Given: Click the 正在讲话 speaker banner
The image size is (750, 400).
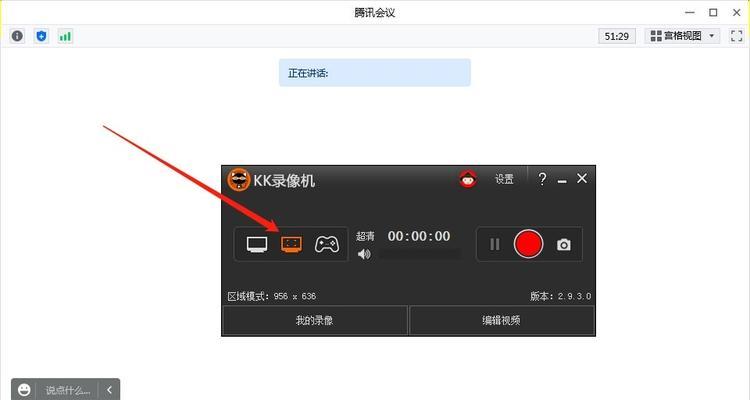Looking at the screenshot, I should (x=375, y=73).
